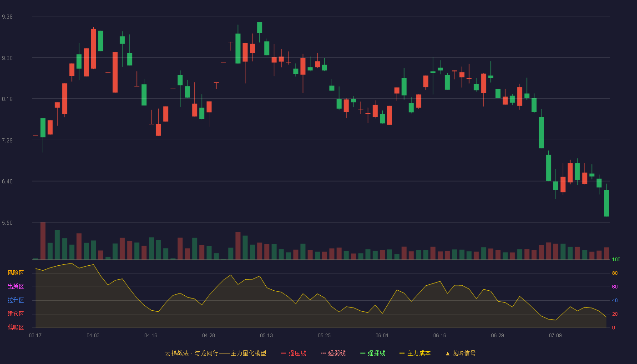
Task: Click the 9.98 price axis label
Action: point(7,17)
